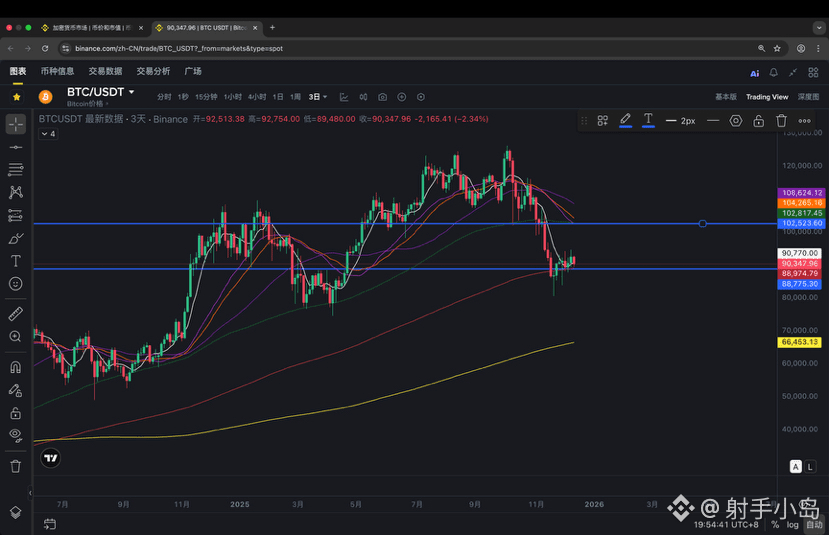Pick the ruler measure tool
829x535 pixels.
pyautogui.click(x=16, y=313)
